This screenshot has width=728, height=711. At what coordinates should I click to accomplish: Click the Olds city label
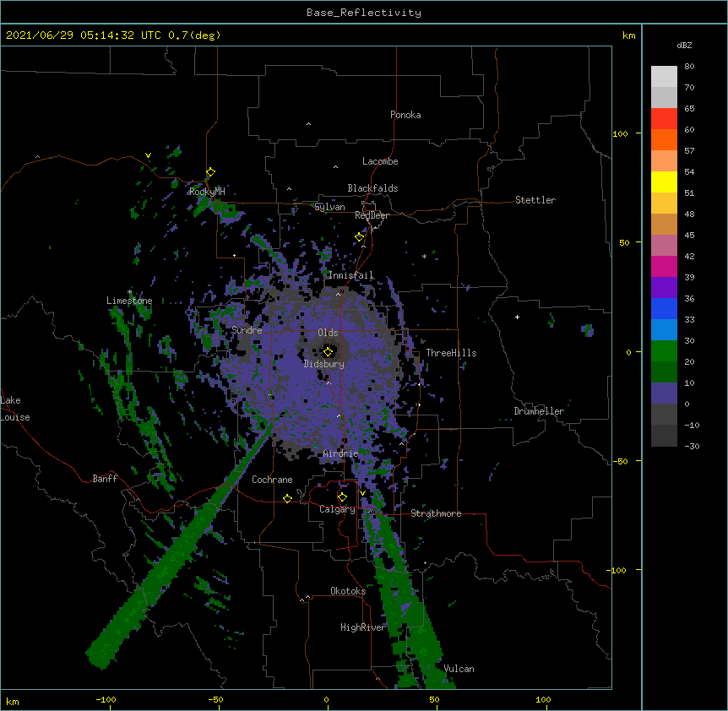pos(328,333)
